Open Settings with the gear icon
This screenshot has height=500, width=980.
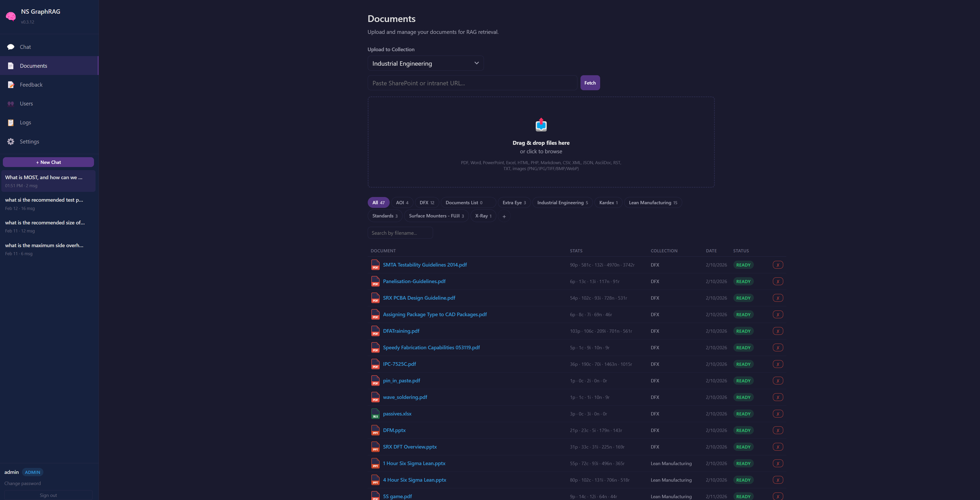point(11,141)
